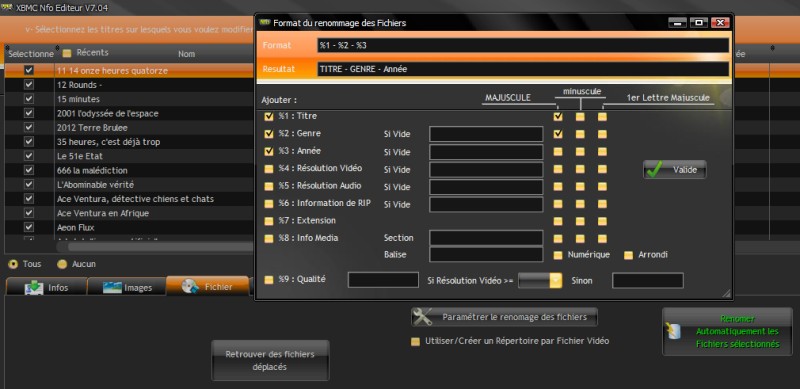
Task: Click the Nom column header
Action: tap(187, 54)
